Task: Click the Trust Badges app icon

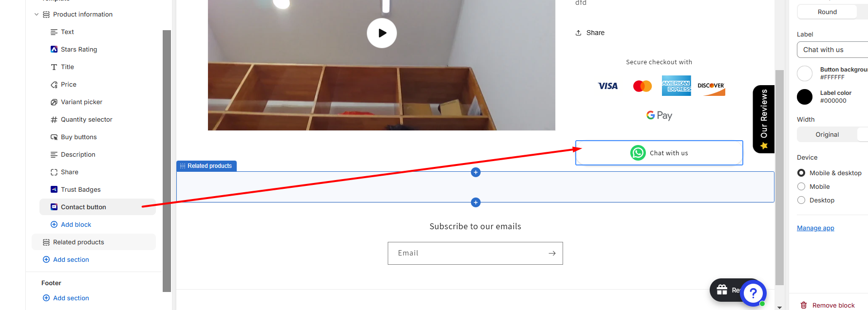Action: pos(54,190)
